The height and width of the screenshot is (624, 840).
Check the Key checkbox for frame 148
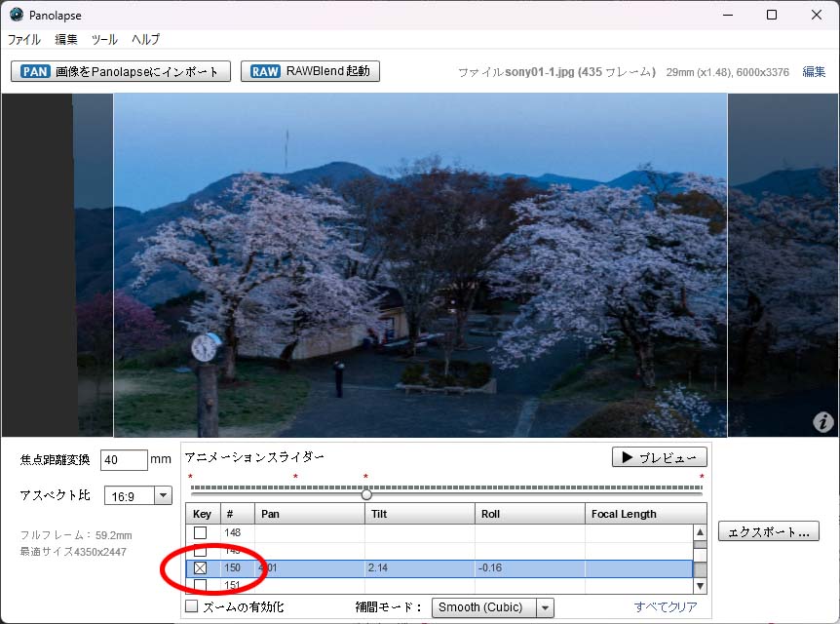click(x=201, y=532)
